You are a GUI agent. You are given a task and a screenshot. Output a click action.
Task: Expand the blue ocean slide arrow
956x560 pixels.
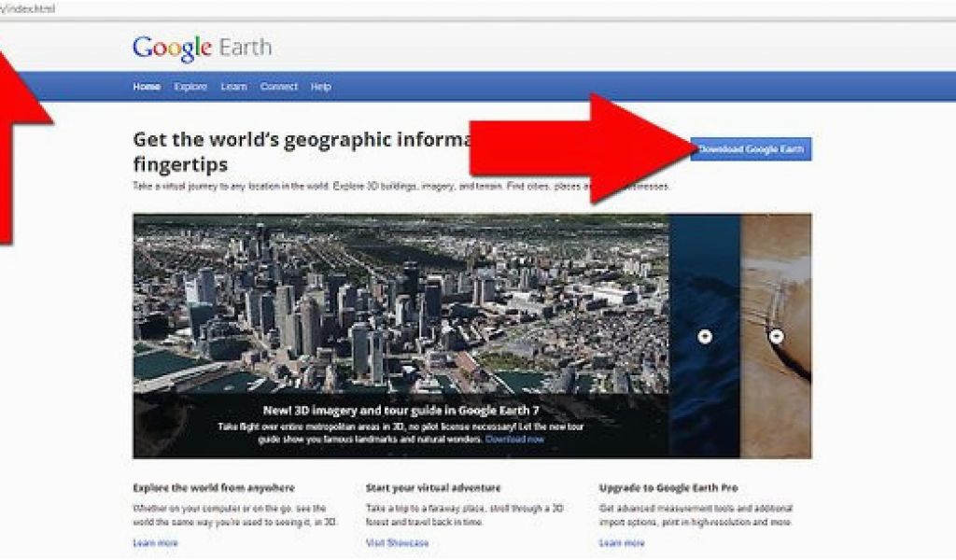(x=705, y=336)
